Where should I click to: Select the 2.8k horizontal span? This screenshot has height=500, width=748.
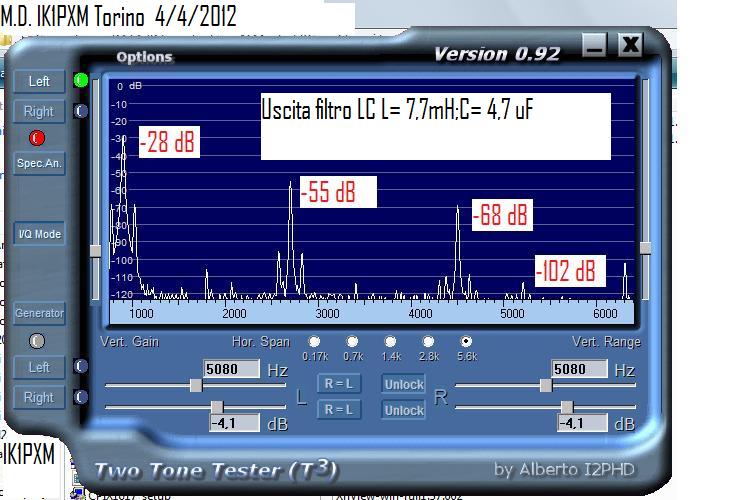point(428,342)
